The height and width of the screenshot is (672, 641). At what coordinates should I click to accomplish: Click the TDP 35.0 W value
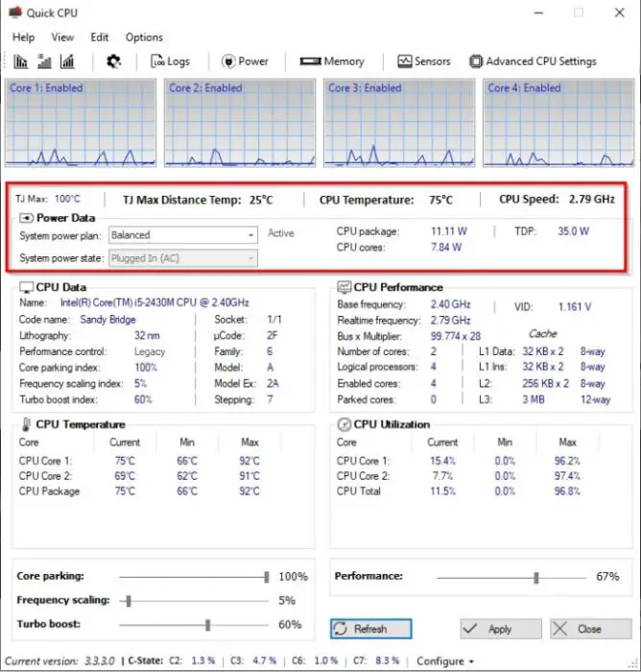point(573,231)
